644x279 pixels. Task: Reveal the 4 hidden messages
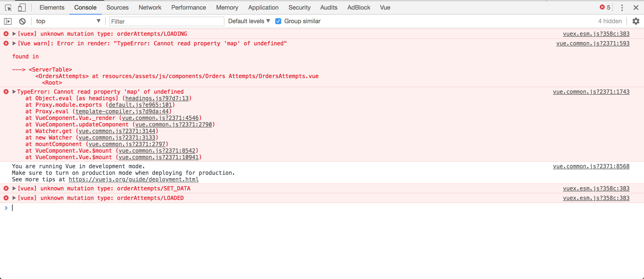(x=610, y=21)
